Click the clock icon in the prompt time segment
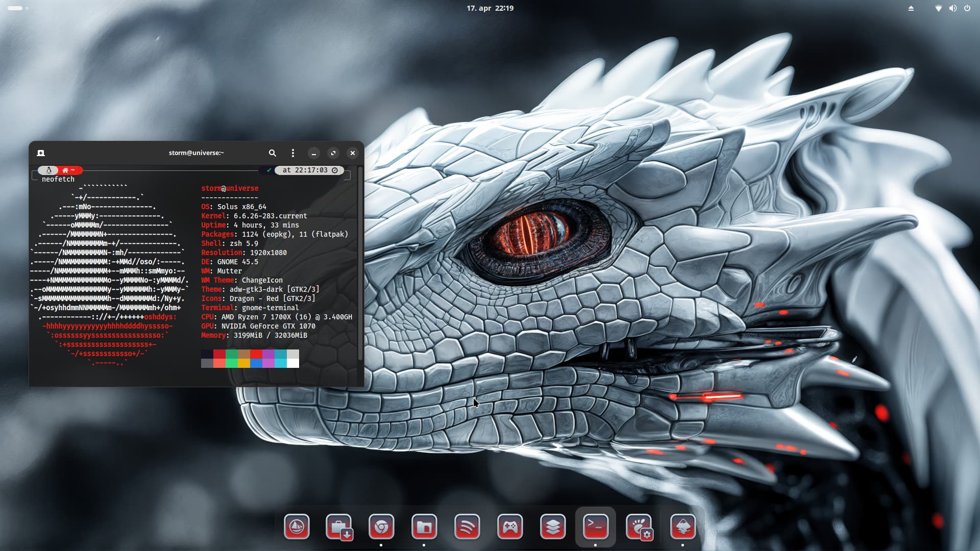This screenshot has width=980, height=551. point(335,170)
